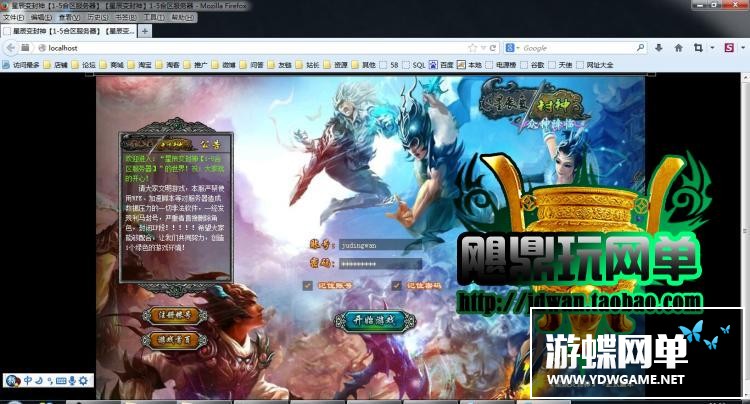The image size is (750, 404).
Task: Open the 友链 bookmark folder
Action: coord(280,65)
